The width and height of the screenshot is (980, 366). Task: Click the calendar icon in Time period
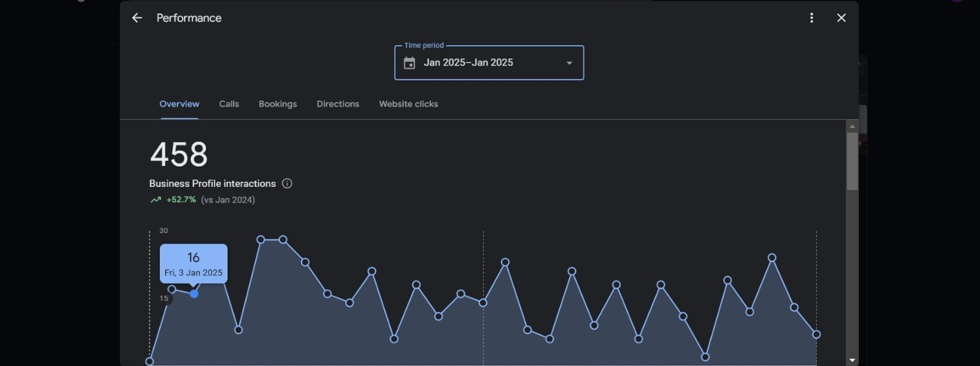click(409, 63)
